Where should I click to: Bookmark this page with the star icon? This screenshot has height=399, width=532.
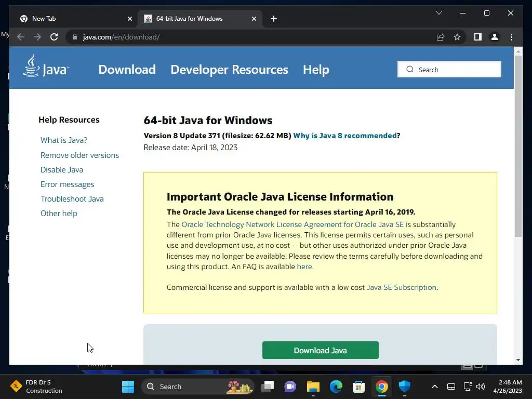coord(457,37)
